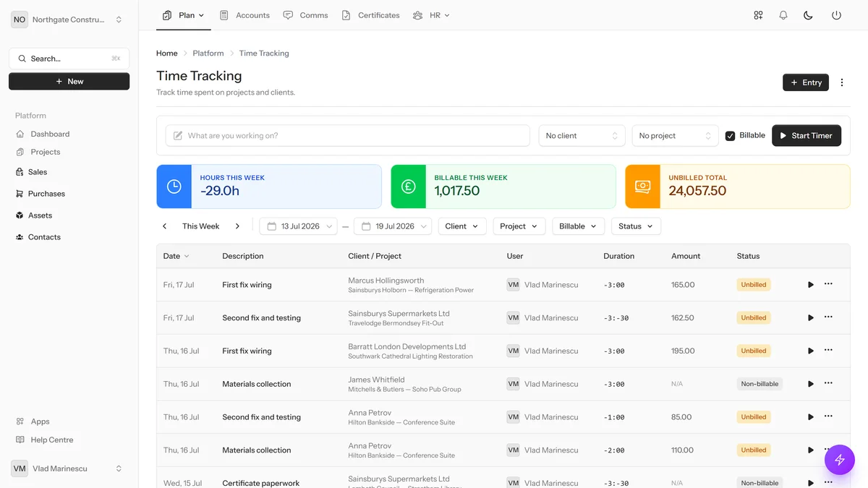Focus the sidebar Search field
Viewport: 868px width, 488px height.
69,59
